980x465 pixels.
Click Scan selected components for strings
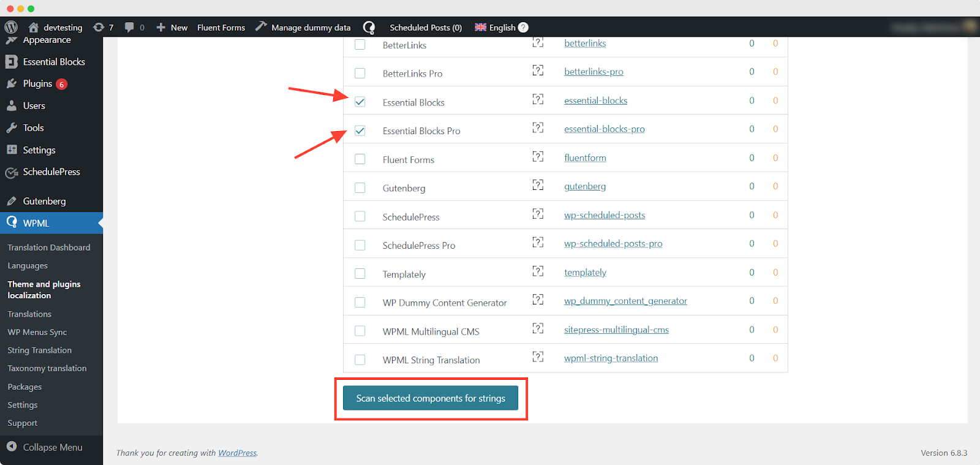click(x=431, y=398)
